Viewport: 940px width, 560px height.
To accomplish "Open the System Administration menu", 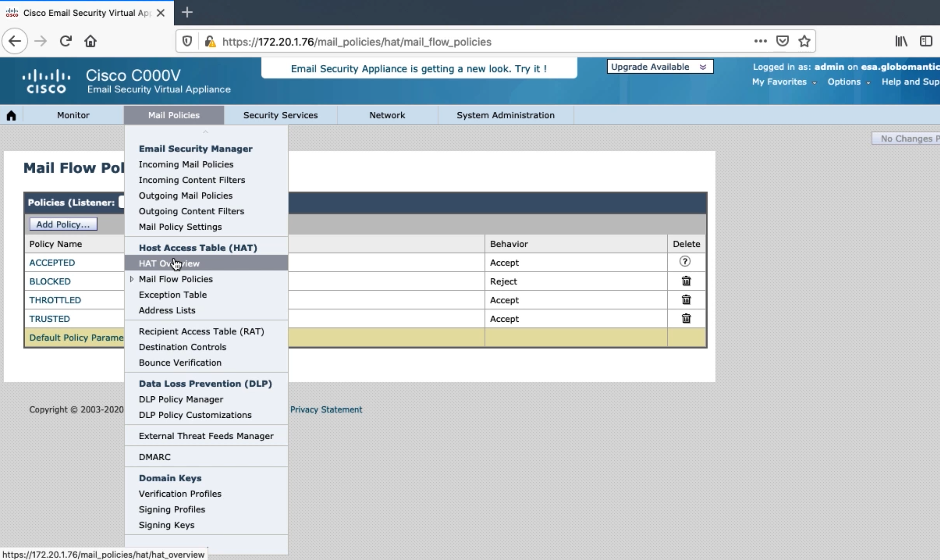I will tap(506, 115).
